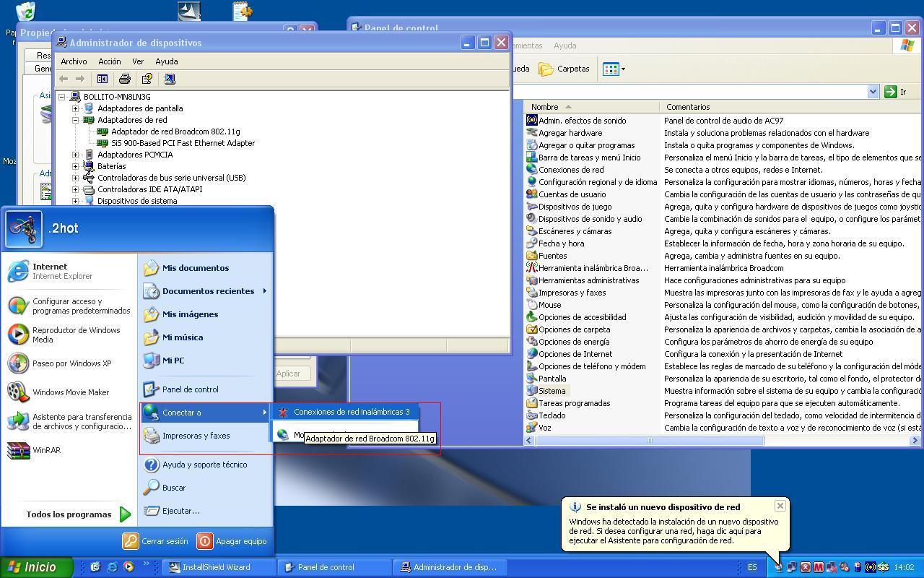
Task: Open Conexiones de red in Panel de control list
Action: click(566, 170)
